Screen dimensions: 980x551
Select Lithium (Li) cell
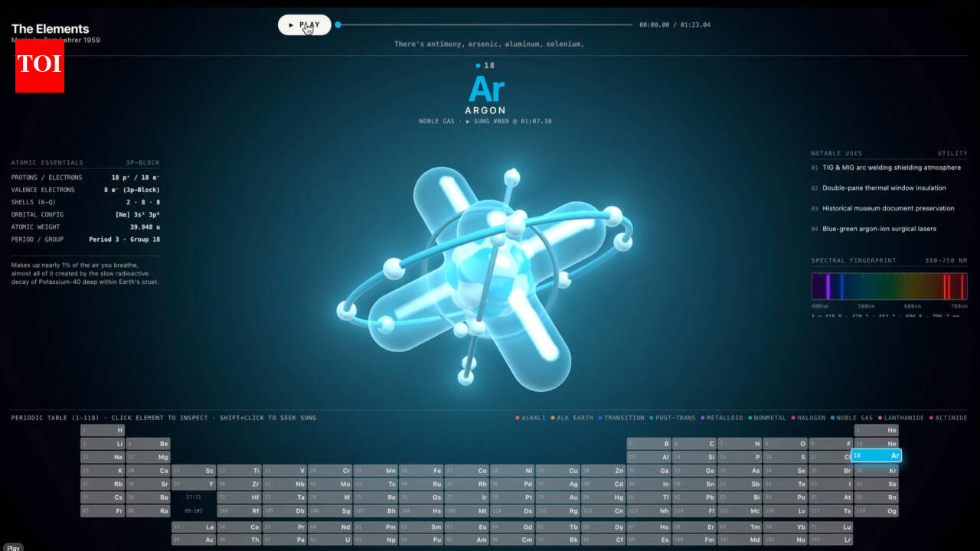coord(103,444)
